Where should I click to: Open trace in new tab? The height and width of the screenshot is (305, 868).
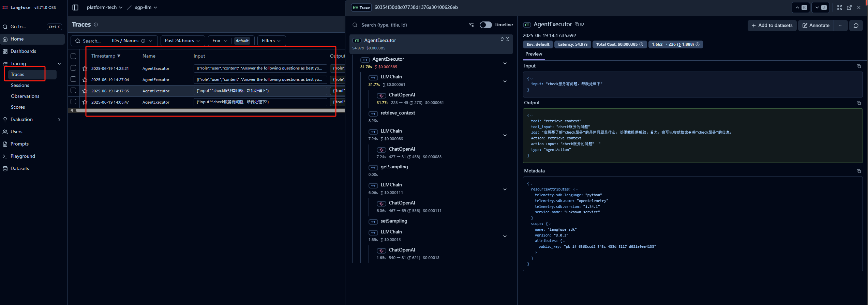(849, 7)
